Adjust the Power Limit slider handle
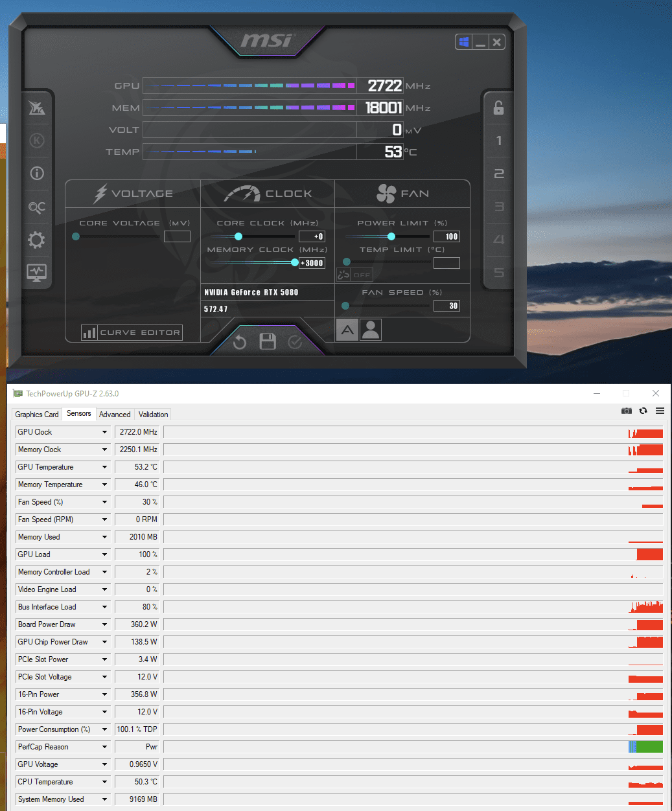 point(391,236)
